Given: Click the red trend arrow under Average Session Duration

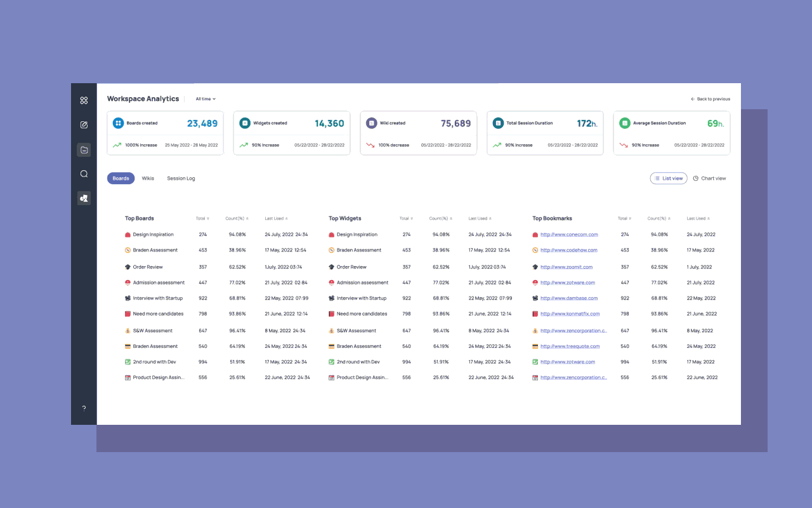Looking at the screenshot, I should [624, 145].
